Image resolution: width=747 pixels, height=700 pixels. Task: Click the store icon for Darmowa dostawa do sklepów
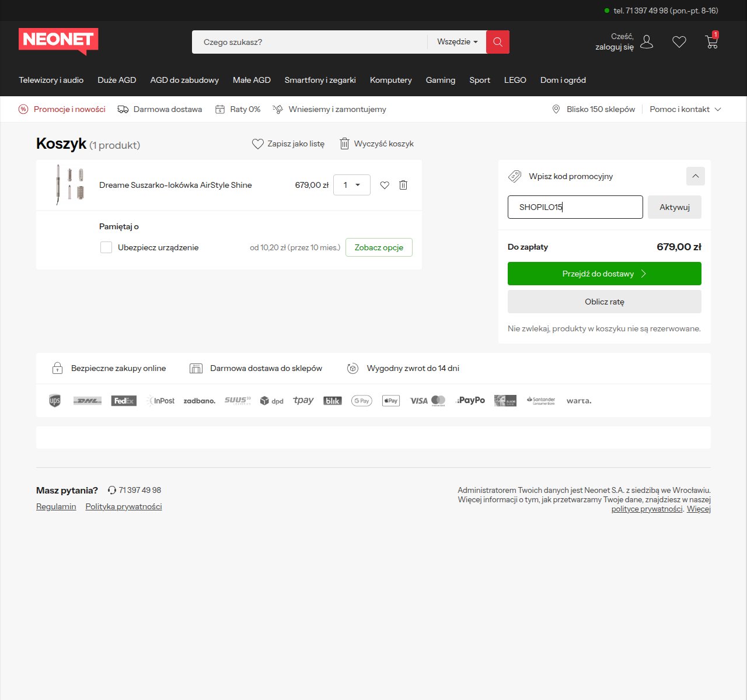[196, 368]
